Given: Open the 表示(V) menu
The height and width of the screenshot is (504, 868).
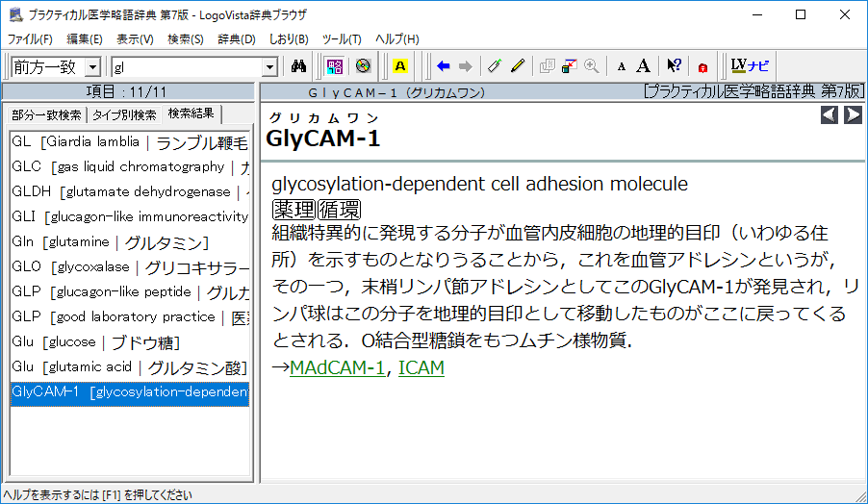Looking at the screenshot, I should [x=135, y=39].
